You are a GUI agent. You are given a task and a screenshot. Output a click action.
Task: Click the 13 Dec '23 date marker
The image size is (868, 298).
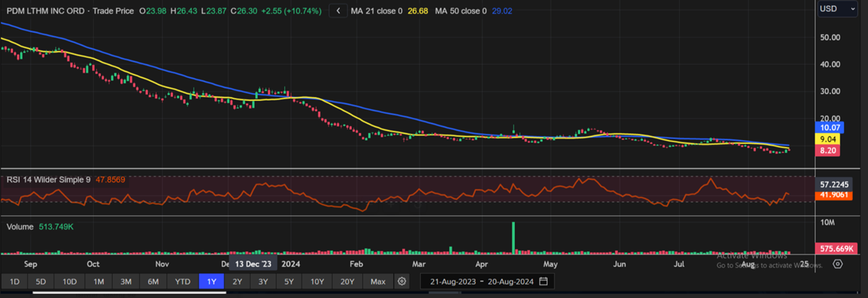pos(253,264)
